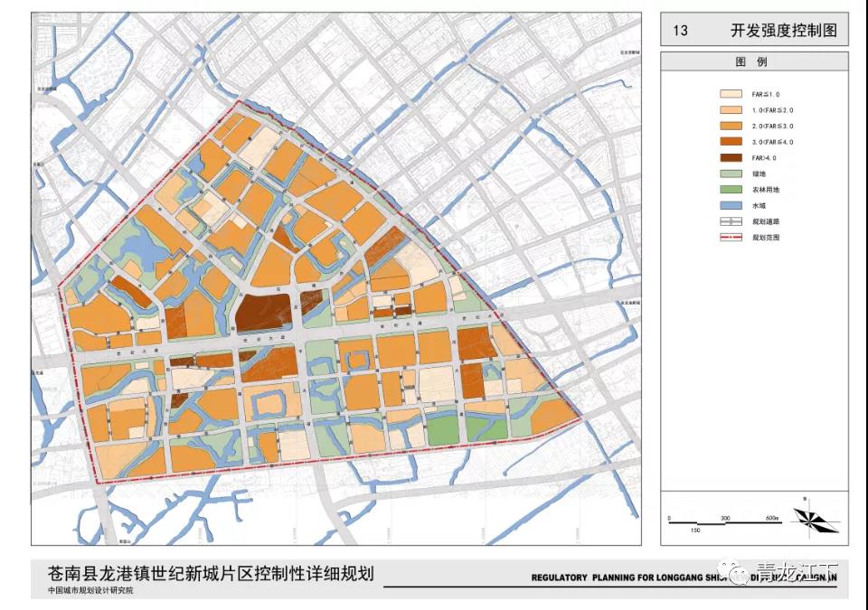Choose the 水域 blue water swatch
868x610 pixels.
point(730,206)
